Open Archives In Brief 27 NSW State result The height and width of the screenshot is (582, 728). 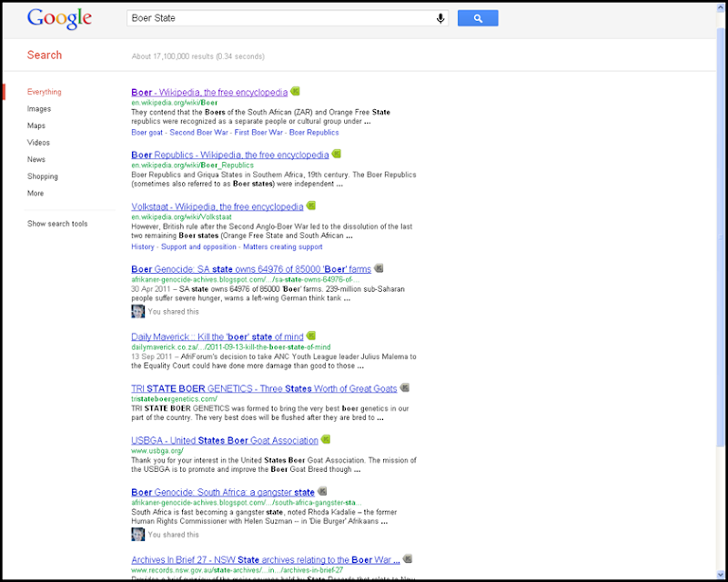266,560
